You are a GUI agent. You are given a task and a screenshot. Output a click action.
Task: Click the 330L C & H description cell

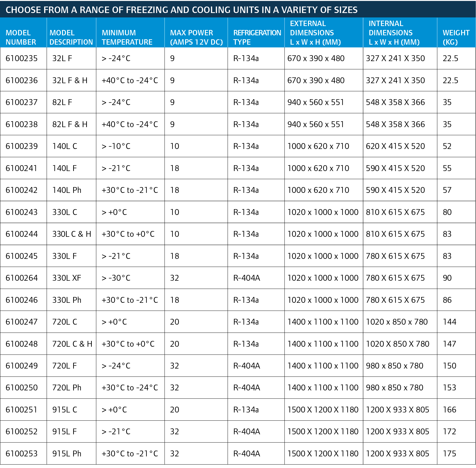72,234
